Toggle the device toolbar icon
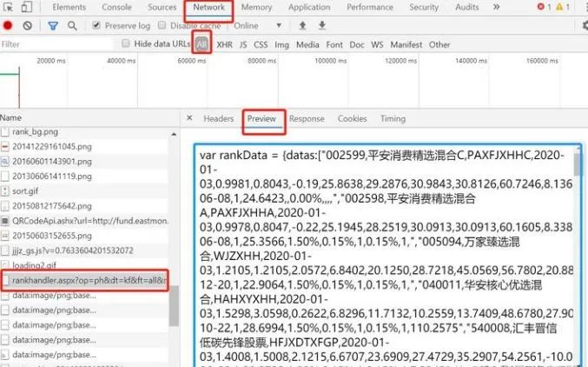Image resolution: width=588 pixels, height=367 pixels. click(26, 7)
